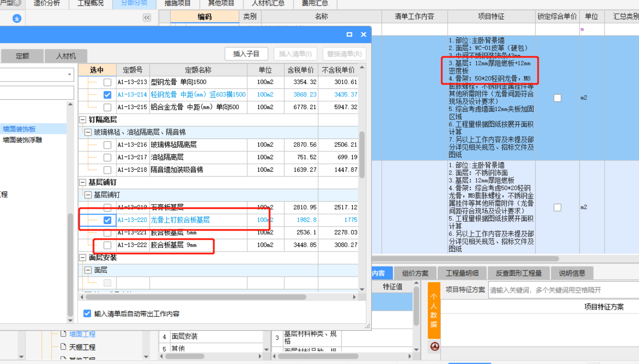Click the scroll-right arrow of quota list
The width and height of the screenshot is (639, 364).
tap(354, 297)
